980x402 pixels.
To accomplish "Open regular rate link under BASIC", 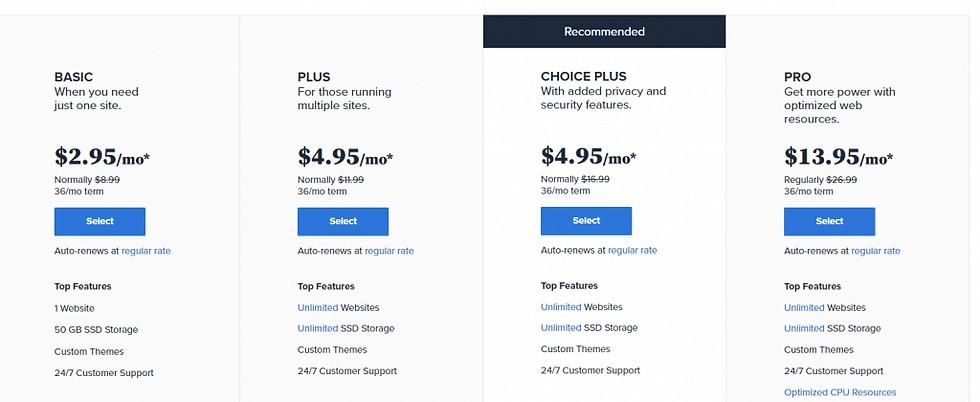I will coord(146,251).
